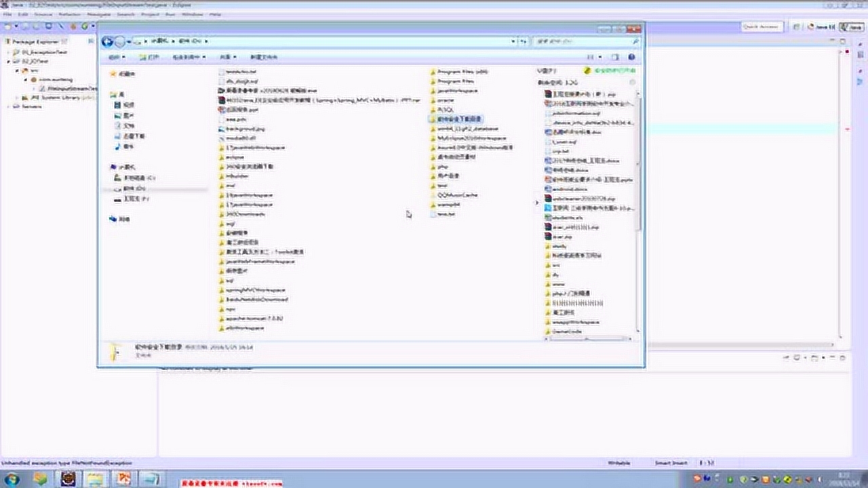Screen dimensions: 868x488
Task: Select the test.txt file in Explorer
Action: point(442,213)
